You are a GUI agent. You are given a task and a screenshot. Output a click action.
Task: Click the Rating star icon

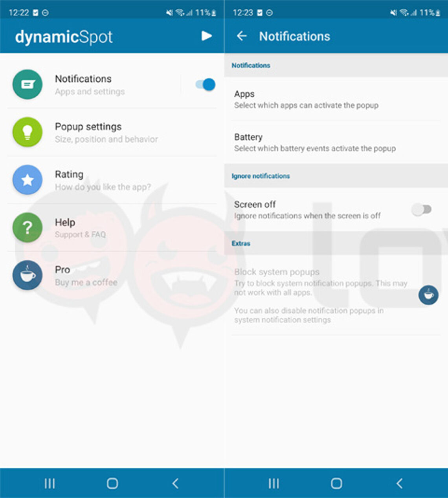click(27, 180)
